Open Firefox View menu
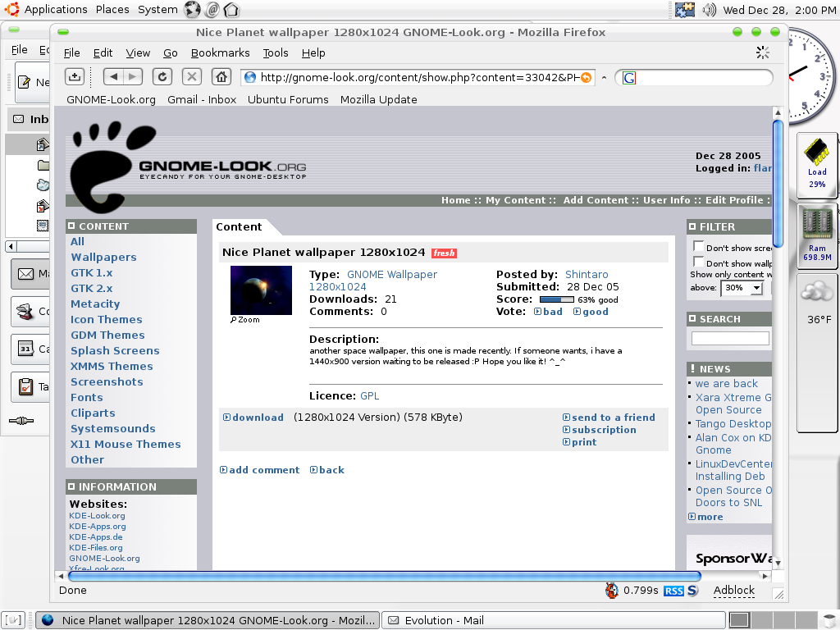This screenshot has width=840, height=630. click(138, 53)
